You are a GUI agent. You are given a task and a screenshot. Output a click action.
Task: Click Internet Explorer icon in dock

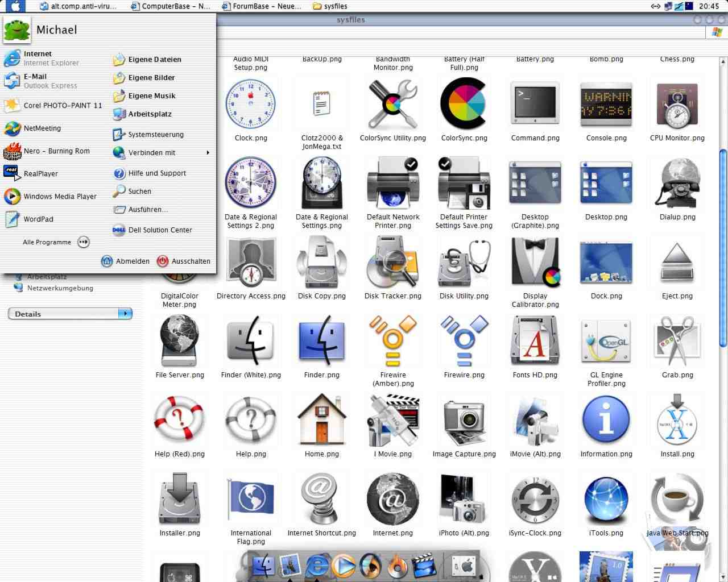pos(317,566)
